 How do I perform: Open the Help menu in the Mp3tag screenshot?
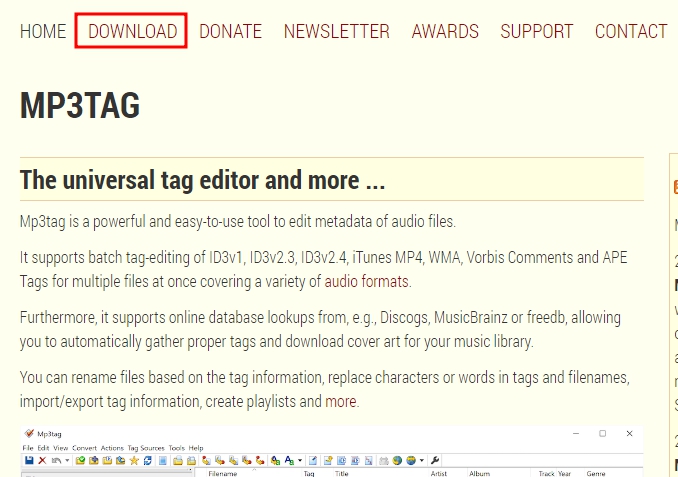196,448
